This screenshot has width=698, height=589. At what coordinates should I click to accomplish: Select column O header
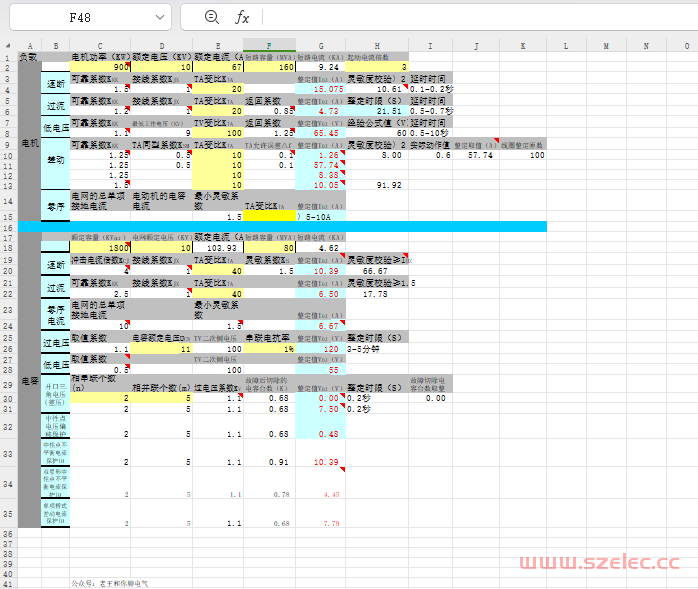(x=682, y=46)
